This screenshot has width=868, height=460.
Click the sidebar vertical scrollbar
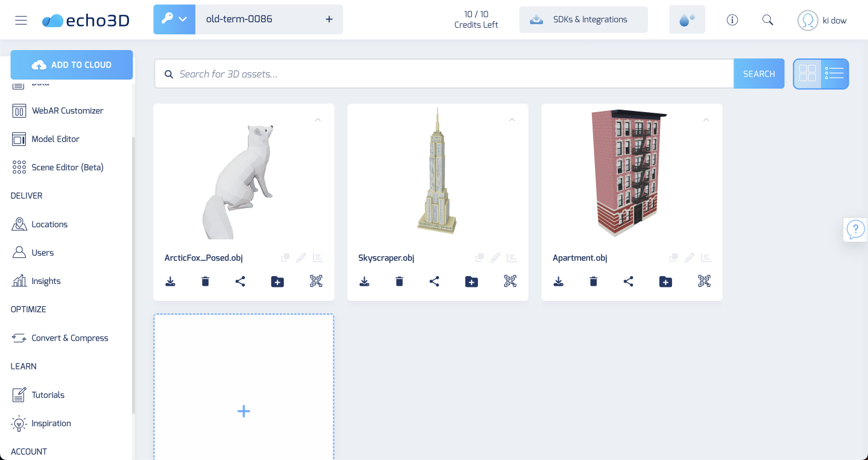pyautogui.click(x=133, y=271)
